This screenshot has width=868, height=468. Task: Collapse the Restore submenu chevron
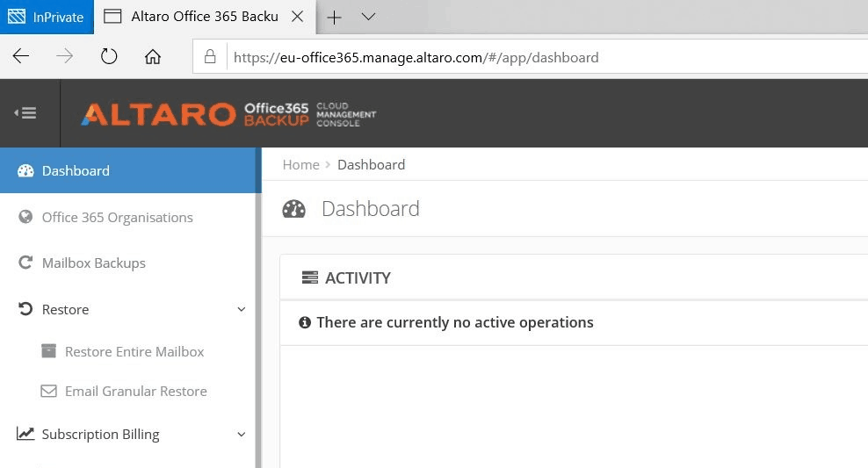[x=242, y=309]
